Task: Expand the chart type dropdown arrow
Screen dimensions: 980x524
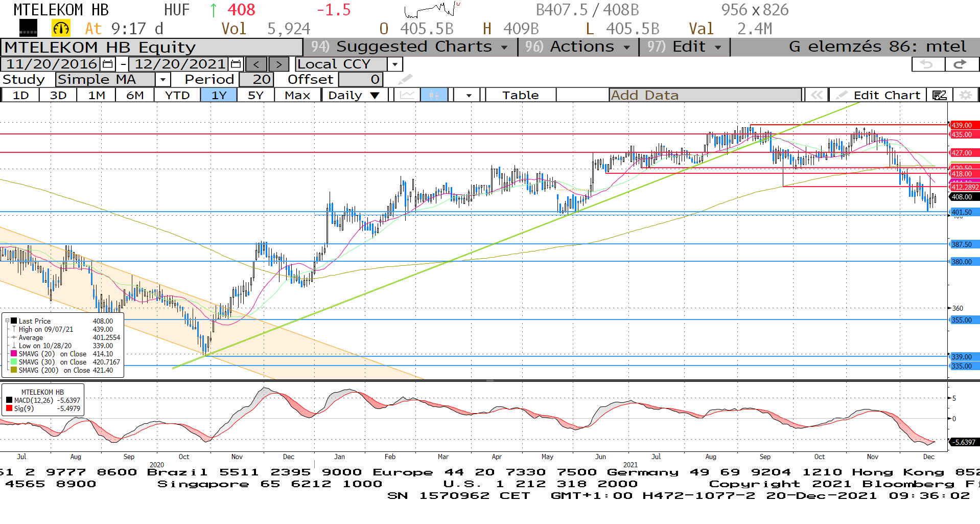Action: click(469, 95)
